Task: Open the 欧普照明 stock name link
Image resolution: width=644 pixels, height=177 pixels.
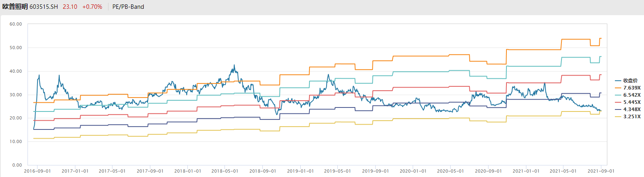Action: point(15,7)
